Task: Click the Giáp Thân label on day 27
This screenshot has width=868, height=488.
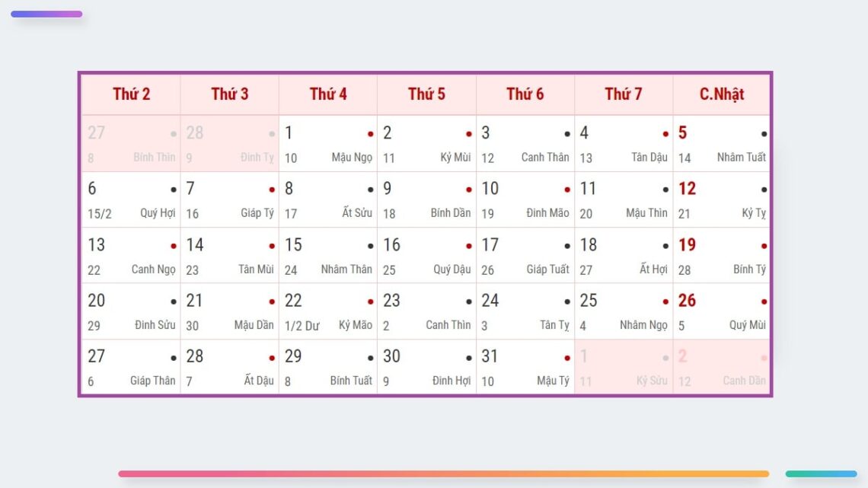Action: (x=152, y=381)
